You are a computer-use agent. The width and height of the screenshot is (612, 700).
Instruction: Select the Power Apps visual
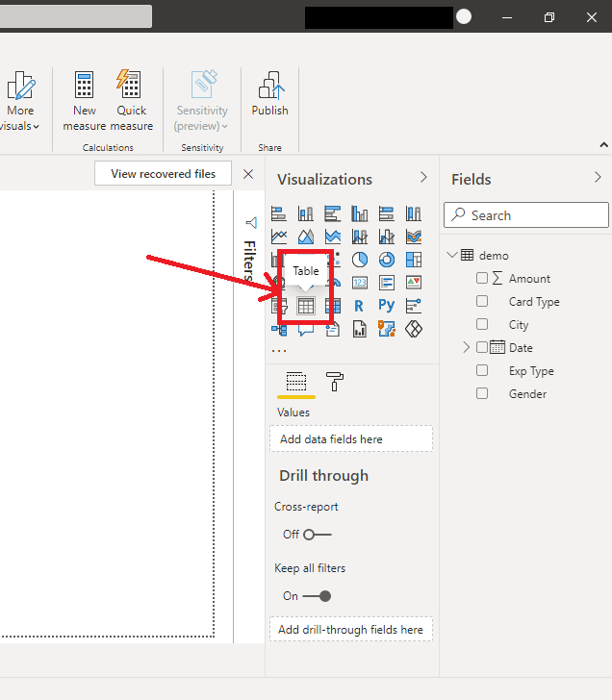coord(414,330)
